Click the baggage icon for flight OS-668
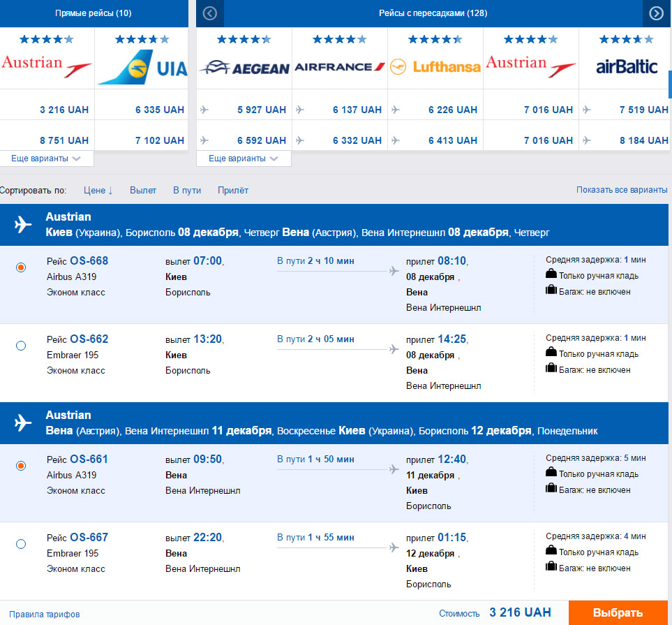 tap(551, 290)
